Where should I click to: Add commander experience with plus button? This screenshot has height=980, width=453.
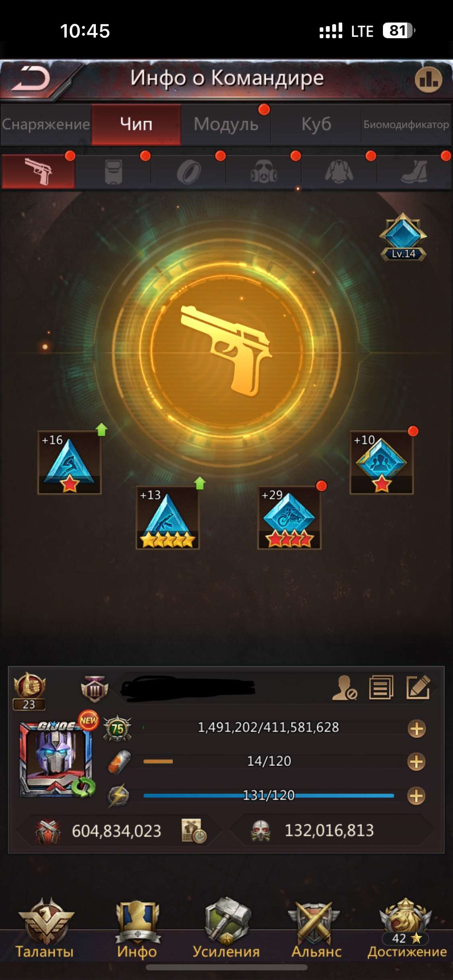point(416,729)
